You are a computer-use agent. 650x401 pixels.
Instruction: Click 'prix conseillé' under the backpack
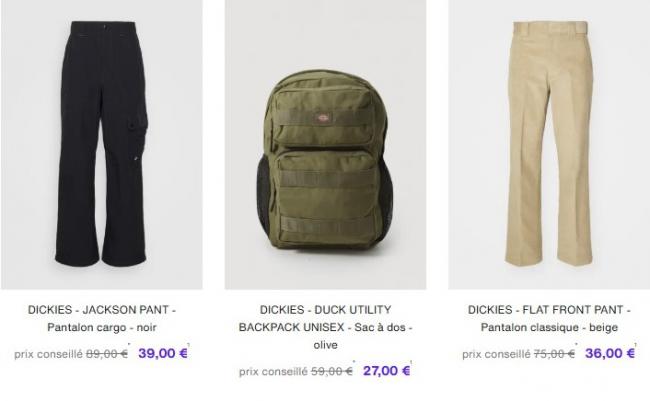(x=274, y=372)
